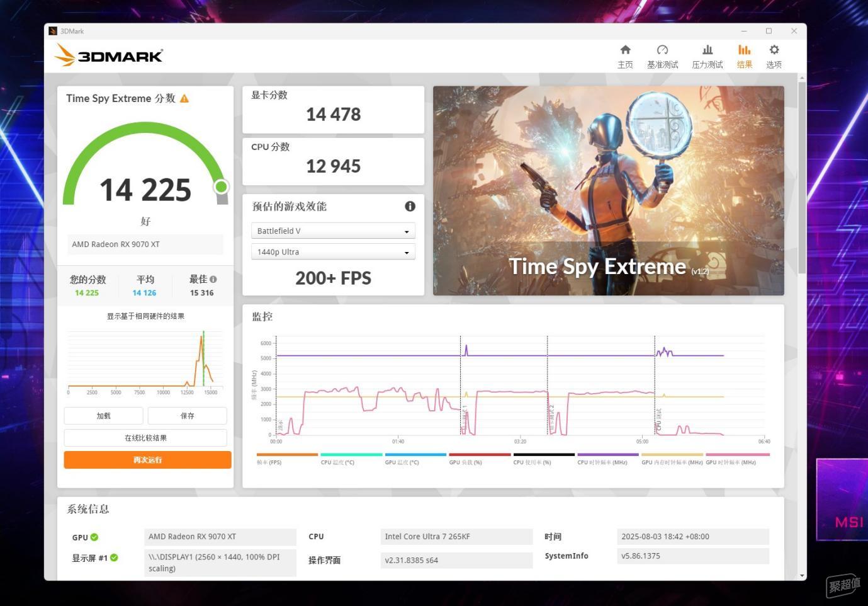Open the Battlefield V game dropdown
Screen dimensions: 868x606
(333, 231)
